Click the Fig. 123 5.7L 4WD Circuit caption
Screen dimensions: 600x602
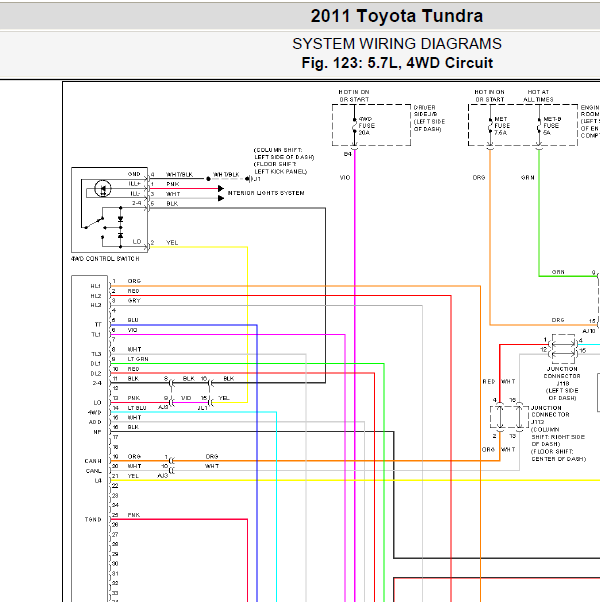(397, 63)
